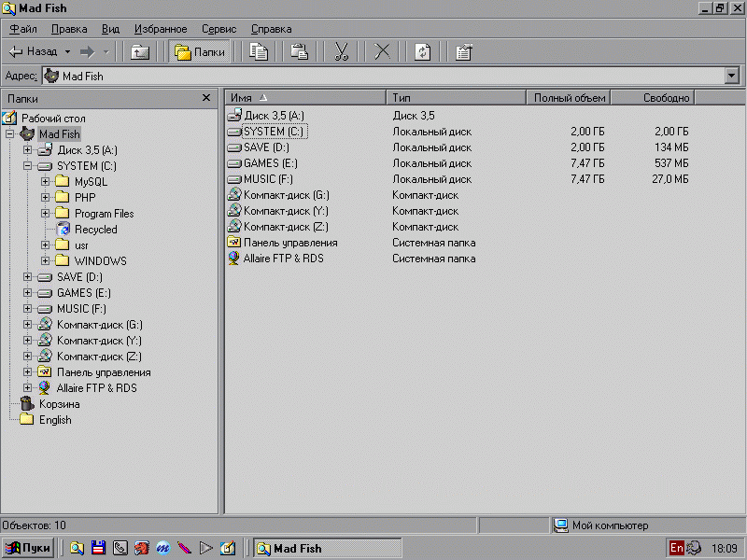This screenshot has width=747, height=560.
Task: Click the Copy toolbar icon
Action: pos(259,52)
